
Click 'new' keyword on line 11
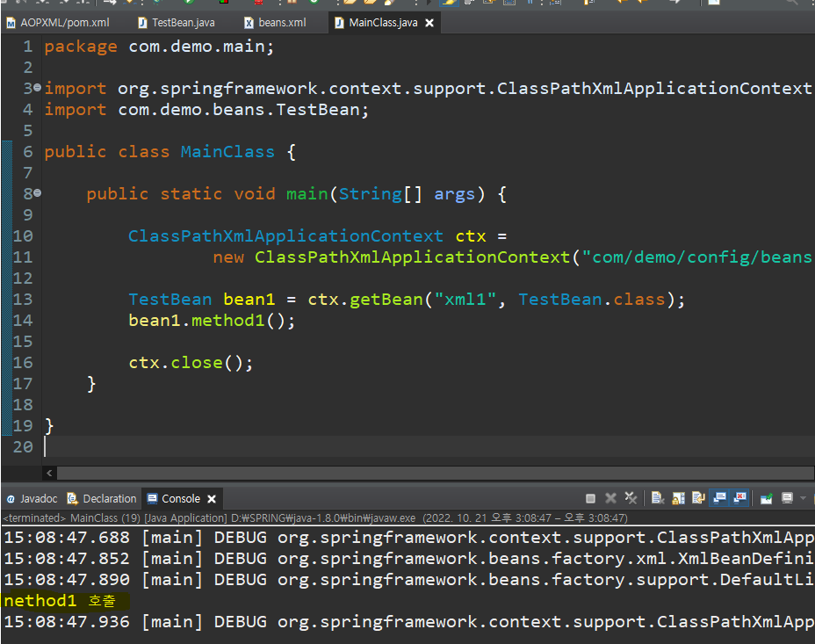[228, 257]
